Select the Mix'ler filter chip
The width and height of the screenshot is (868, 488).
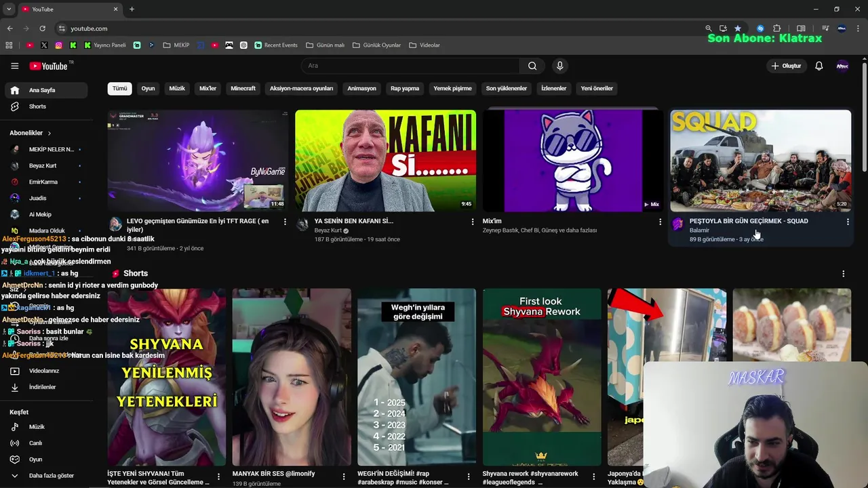point(208,88)
